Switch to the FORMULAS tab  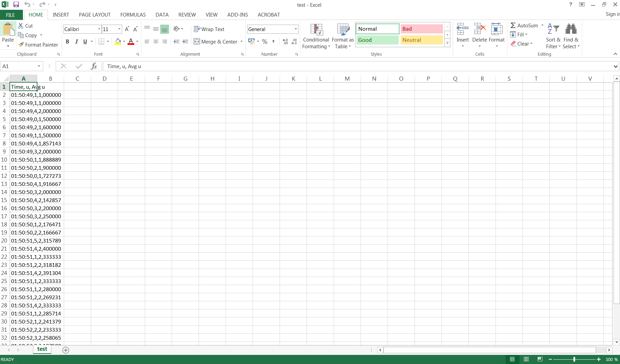click(133, 15)
